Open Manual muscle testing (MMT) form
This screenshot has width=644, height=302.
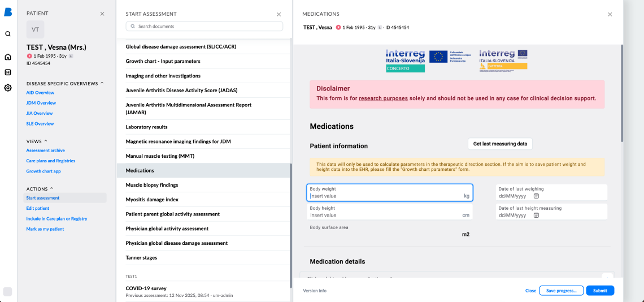(x=203, y=156)
